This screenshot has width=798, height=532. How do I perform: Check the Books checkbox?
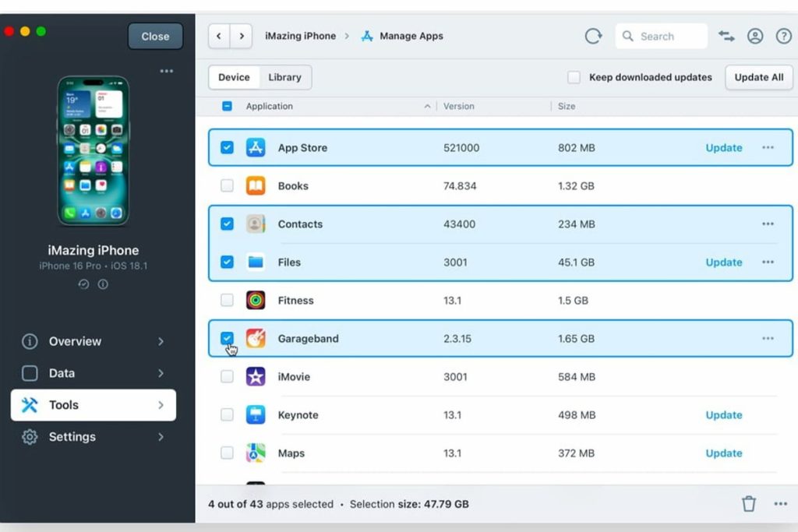pos(227,185)
